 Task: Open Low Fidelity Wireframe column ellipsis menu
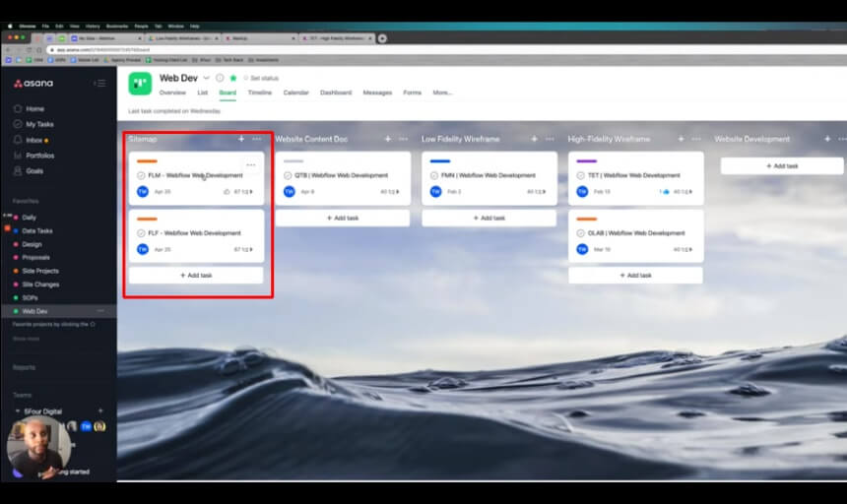coord(550,139)
